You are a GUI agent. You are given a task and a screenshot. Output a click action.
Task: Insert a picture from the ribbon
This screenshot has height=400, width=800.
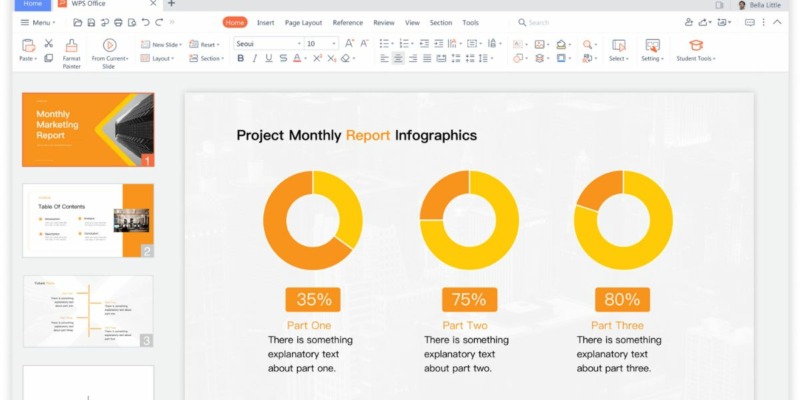click(540, 44)
